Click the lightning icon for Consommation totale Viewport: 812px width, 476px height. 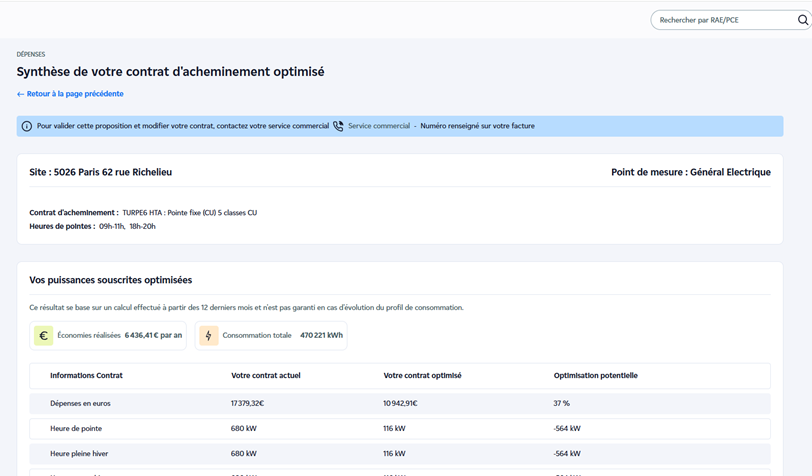click(x=209, y=336)
